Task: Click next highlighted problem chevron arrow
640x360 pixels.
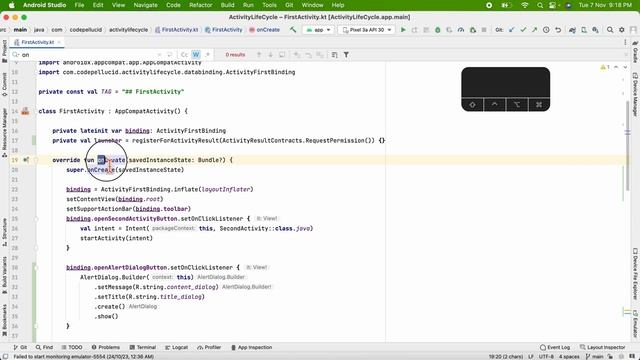Action: pos(625,67)
